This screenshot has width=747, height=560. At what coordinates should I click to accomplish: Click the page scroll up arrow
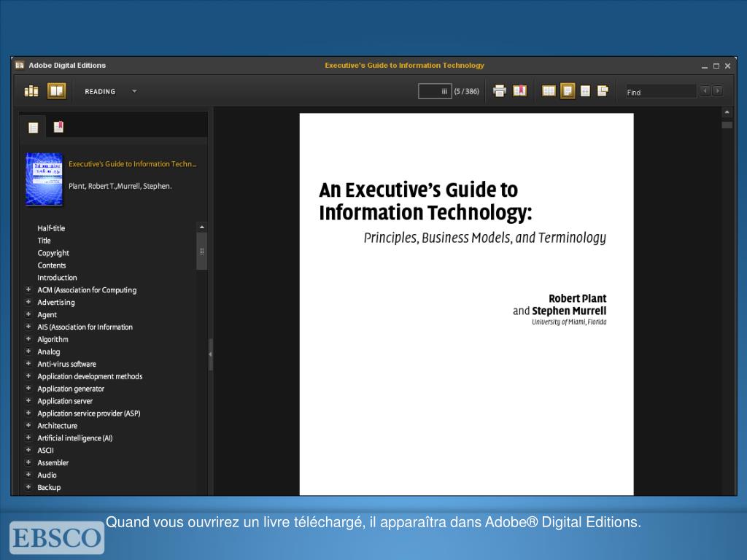click(x=727, y=112)
